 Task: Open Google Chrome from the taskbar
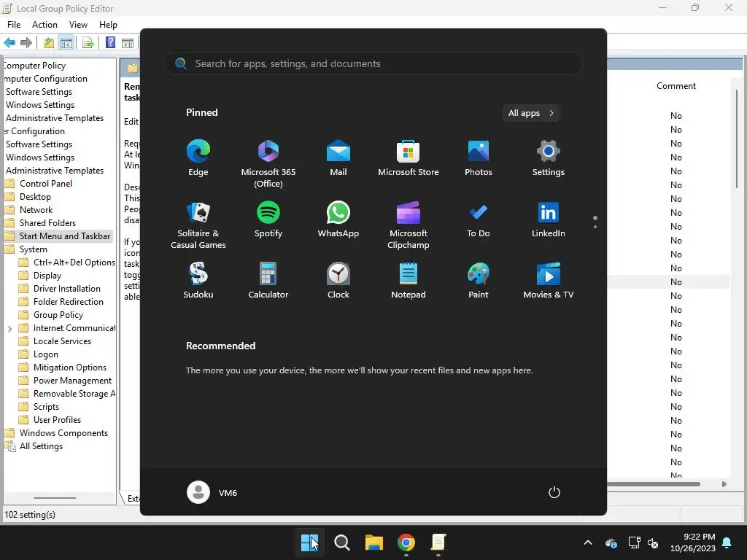coord(406,542)
